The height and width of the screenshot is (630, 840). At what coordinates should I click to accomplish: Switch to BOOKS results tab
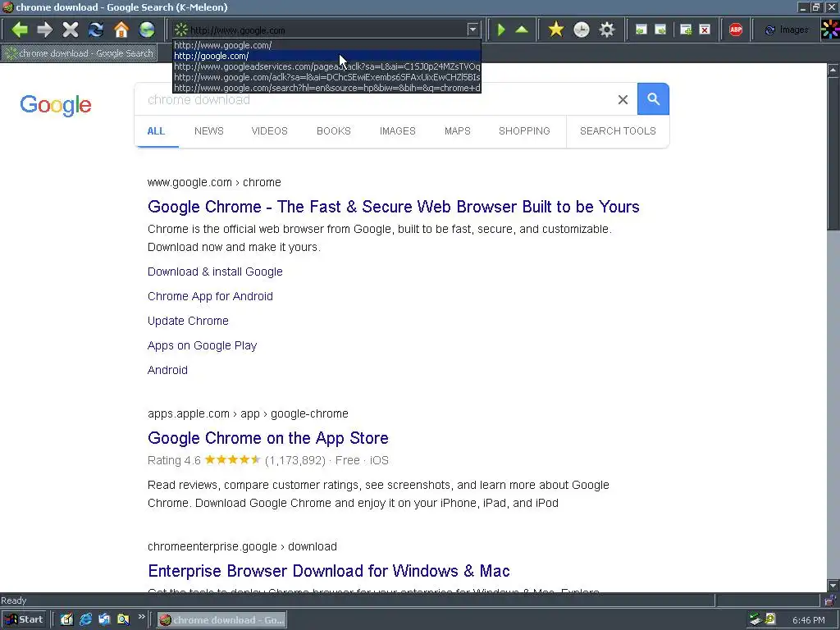coord(334,131)
